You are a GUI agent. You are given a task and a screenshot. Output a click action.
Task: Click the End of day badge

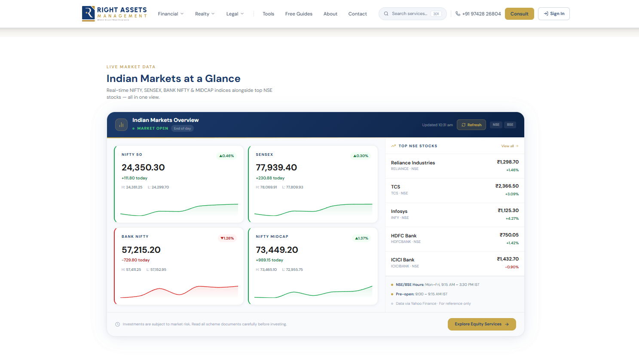point(182,128)
